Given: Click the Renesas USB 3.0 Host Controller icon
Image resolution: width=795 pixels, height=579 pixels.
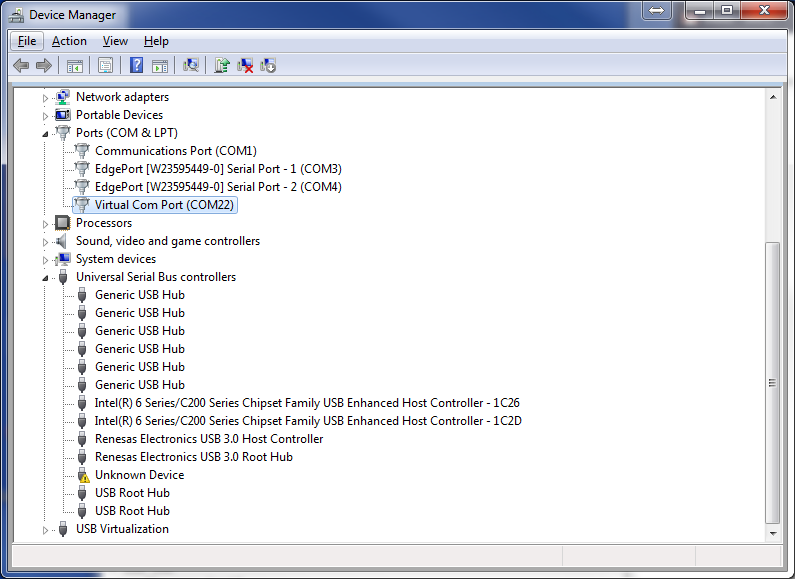Looking at the screenshot, I should 82,439.
